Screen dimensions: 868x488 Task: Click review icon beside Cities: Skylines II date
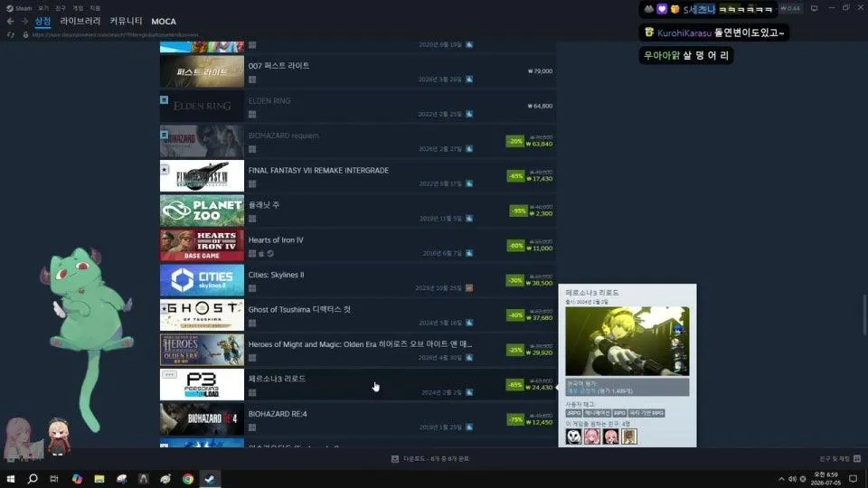pos(469,288)
